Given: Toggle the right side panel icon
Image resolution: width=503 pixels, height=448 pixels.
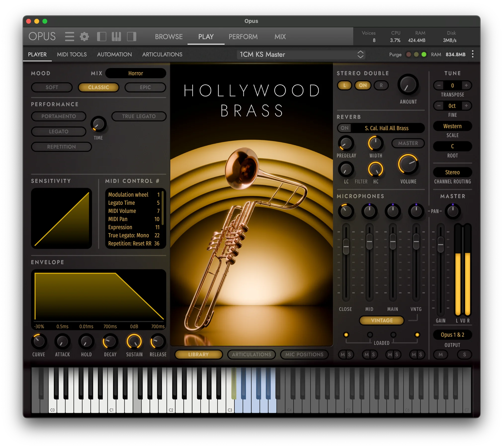Looking at the screenshot, I should [x=132, y=36].
